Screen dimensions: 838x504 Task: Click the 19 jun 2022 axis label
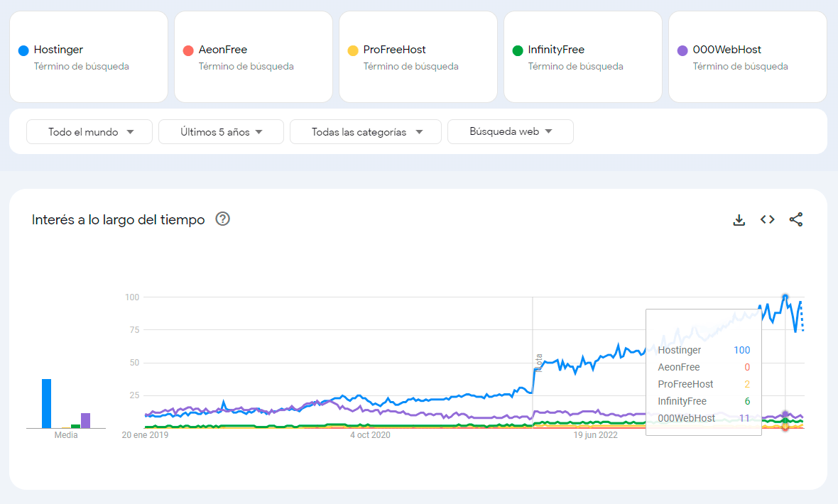click(x=595, y=435)
